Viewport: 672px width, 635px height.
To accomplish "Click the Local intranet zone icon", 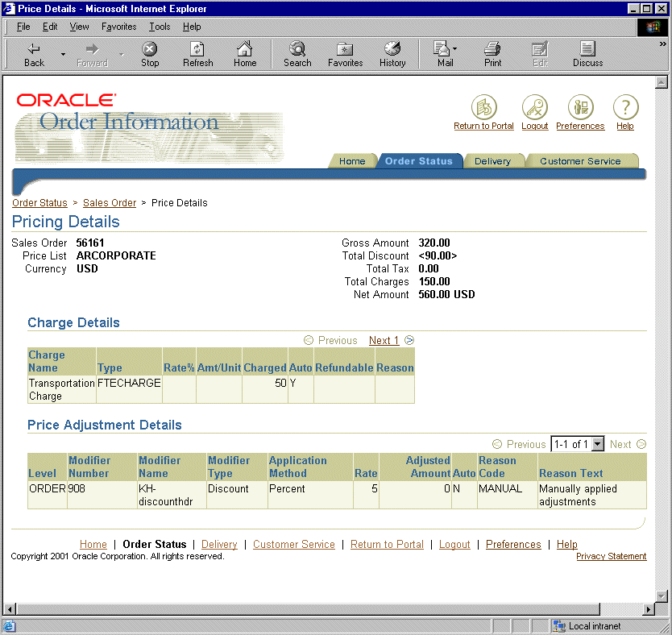I will coord(558,626).
